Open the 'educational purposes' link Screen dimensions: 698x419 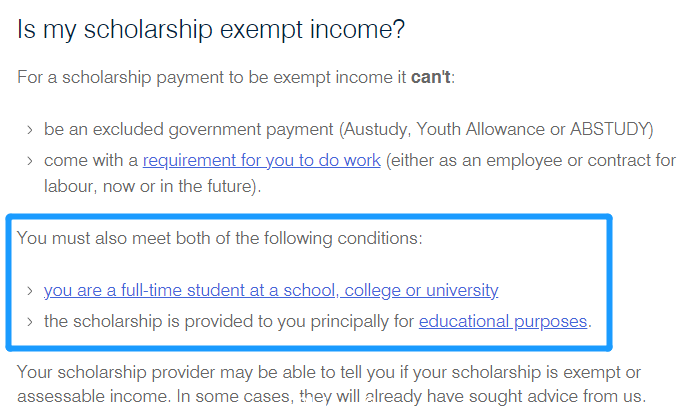click(x=503, y=321)
